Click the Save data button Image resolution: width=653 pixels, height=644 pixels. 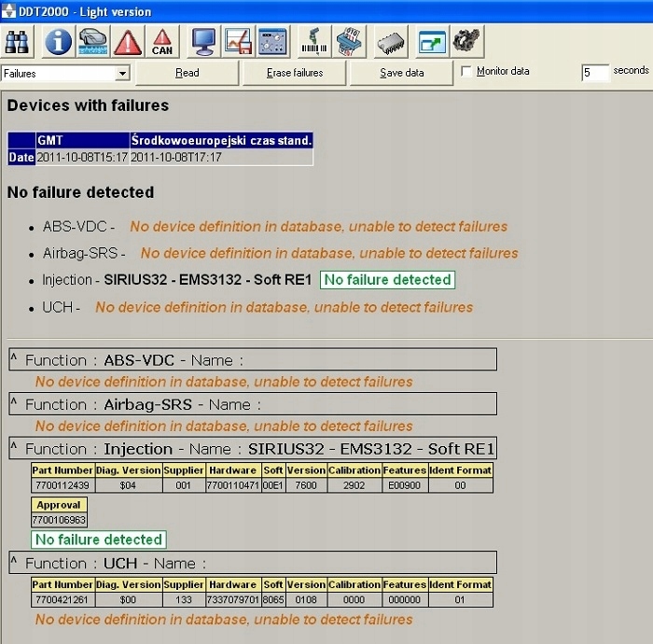point(401,73)
